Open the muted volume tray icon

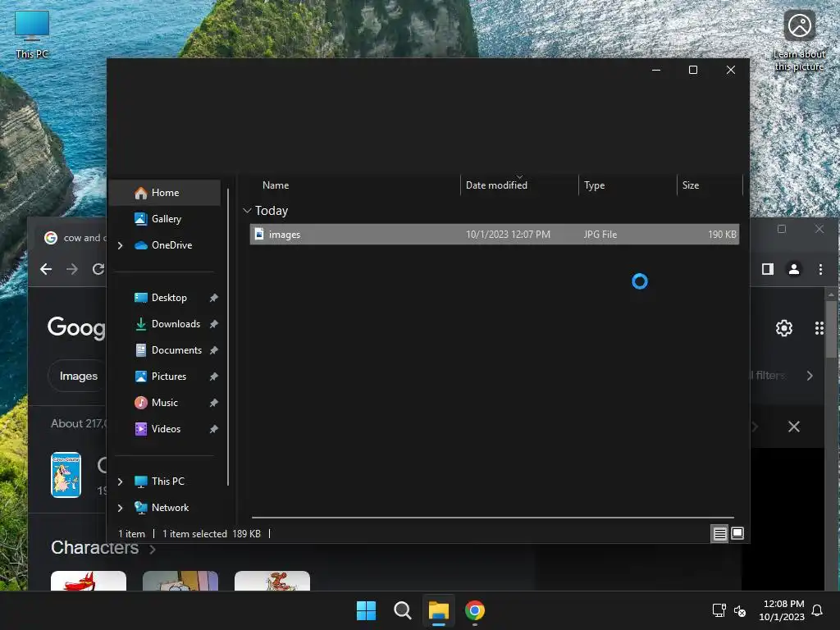tap(740, 610)
